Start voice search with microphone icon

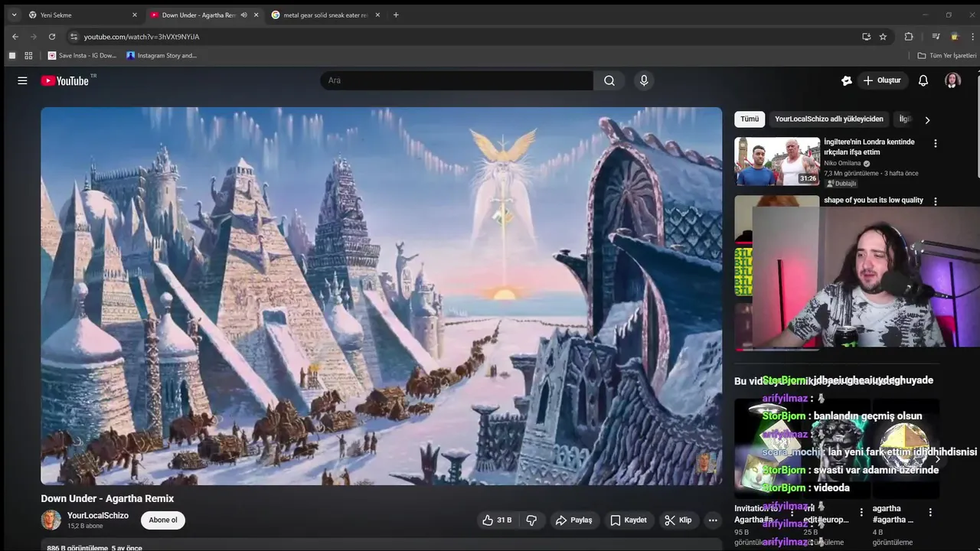[644, 80]
